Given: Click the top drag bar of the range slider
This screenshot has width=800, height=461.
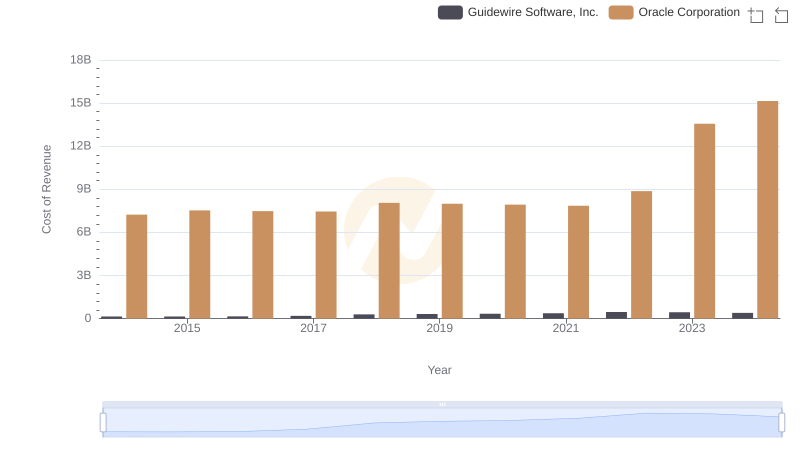Looking at the screenshot, I should (x=442, y=404).
